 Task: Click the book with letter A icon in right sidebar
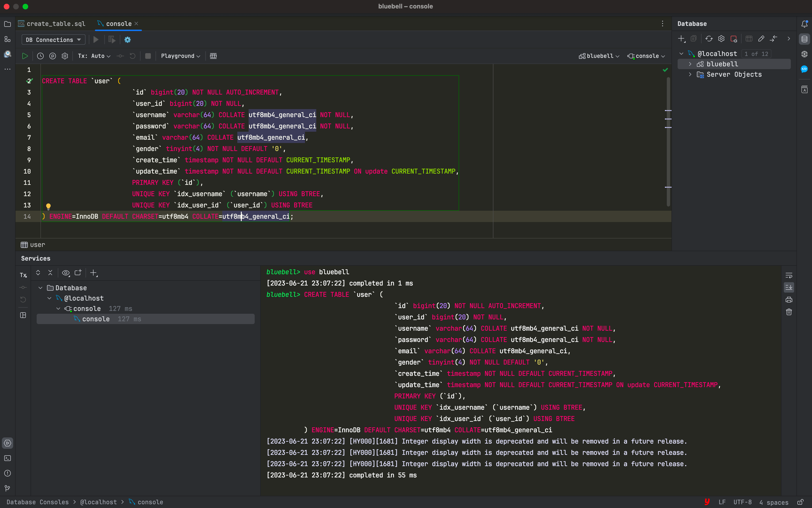pos(804,89)
